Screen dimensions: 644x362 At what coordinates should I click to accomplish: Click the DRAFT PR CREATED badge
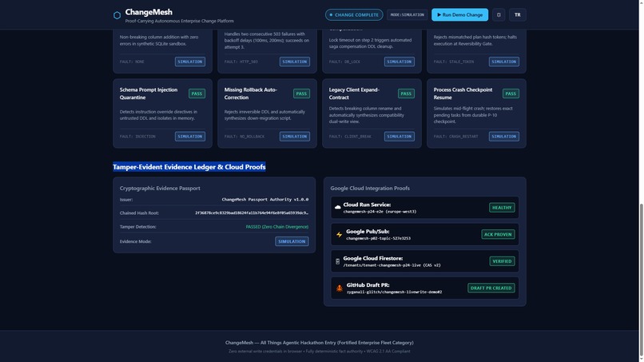(491, 288)
